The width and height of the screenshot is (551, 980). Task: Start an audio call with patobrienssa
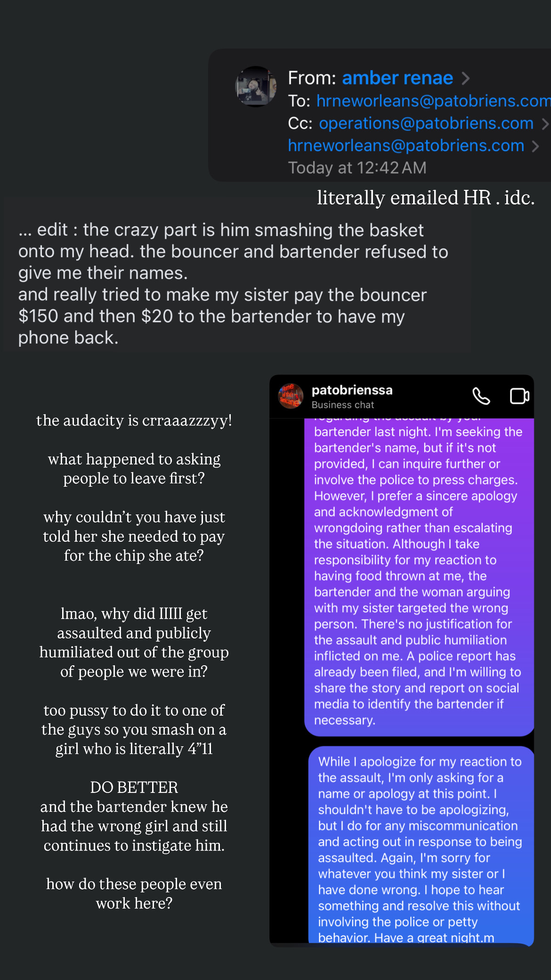click(481, 396)
